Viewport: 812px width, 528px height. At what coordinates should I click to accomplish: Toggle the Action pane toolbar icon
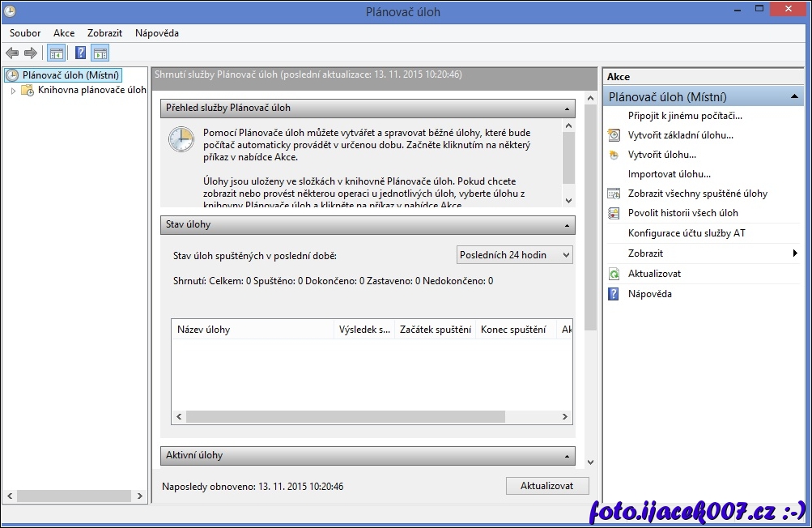point(100,53)
